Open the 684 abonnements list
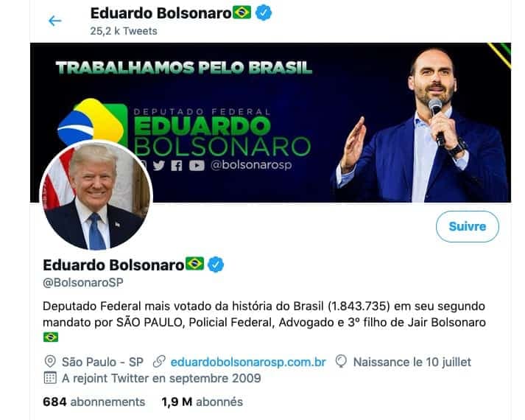The height and width of the screenshot is (420, 525). 94,402
